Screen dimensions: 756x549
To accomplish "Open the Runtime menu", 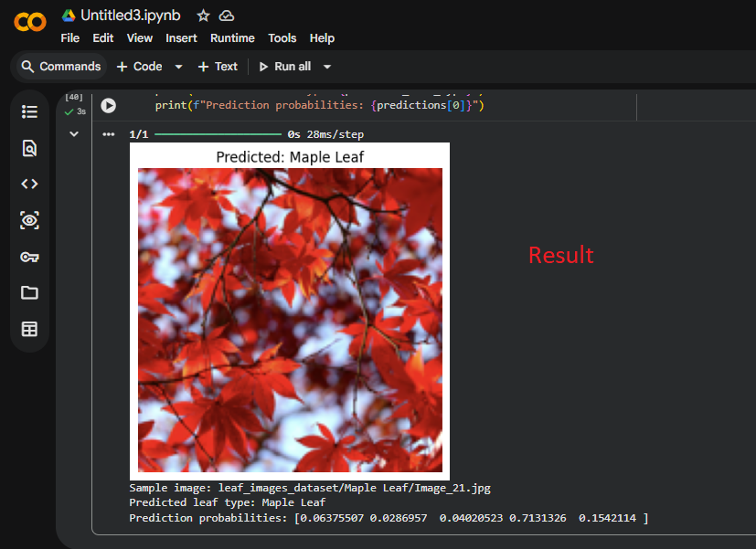I will pyautogui.click(x=232, y=37).
